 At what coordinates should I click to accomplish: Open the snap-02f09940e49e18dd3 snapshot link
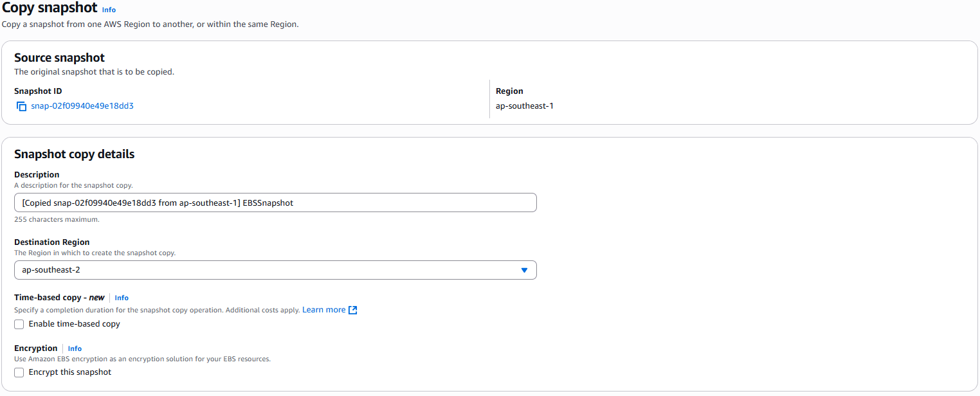pyautogui.click(x=82, y=106)
